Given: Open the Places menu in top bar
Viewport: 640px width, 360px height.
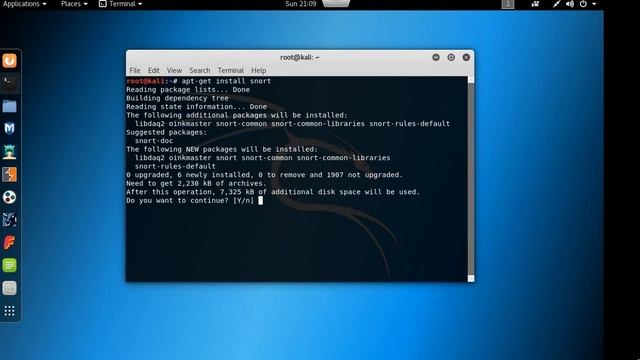Looking at the screenshot, I should [74, 4].
